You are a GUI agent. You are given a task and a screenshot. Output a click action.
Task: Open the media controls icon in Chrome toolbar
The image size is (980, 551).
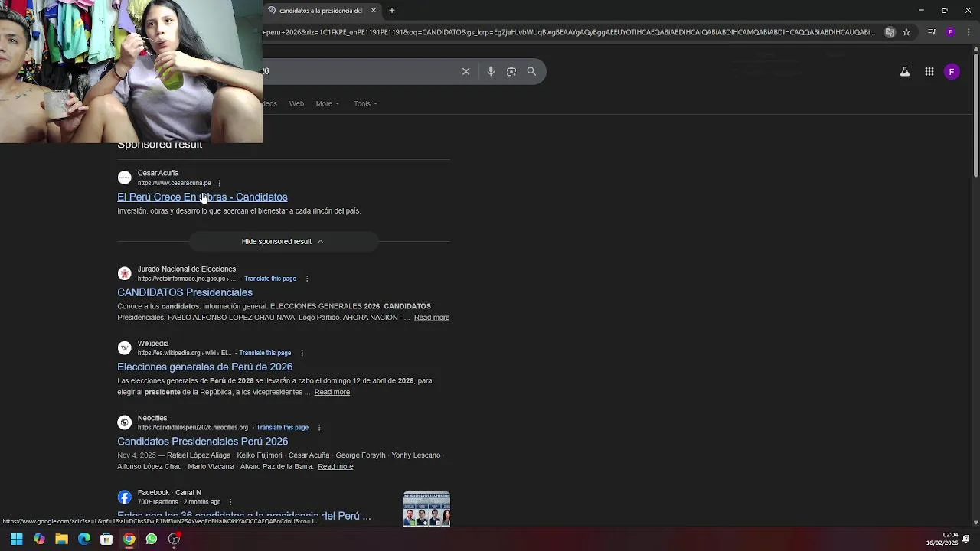[931, 32]
